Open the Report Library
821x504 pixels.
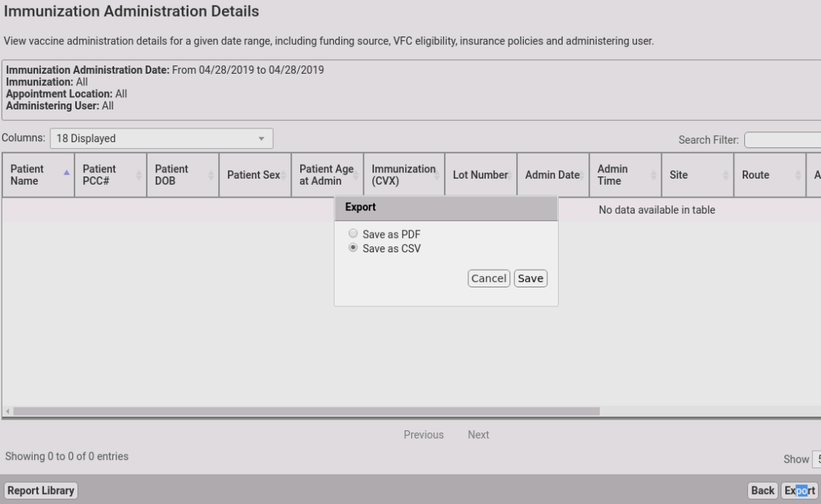click(41, 490)
